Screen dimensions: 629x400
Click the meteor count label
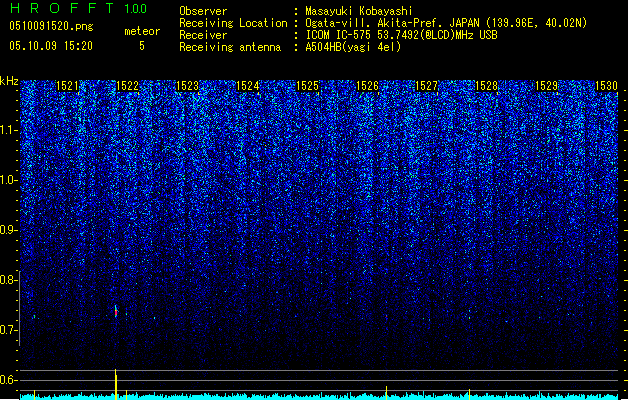click(142, 31)
